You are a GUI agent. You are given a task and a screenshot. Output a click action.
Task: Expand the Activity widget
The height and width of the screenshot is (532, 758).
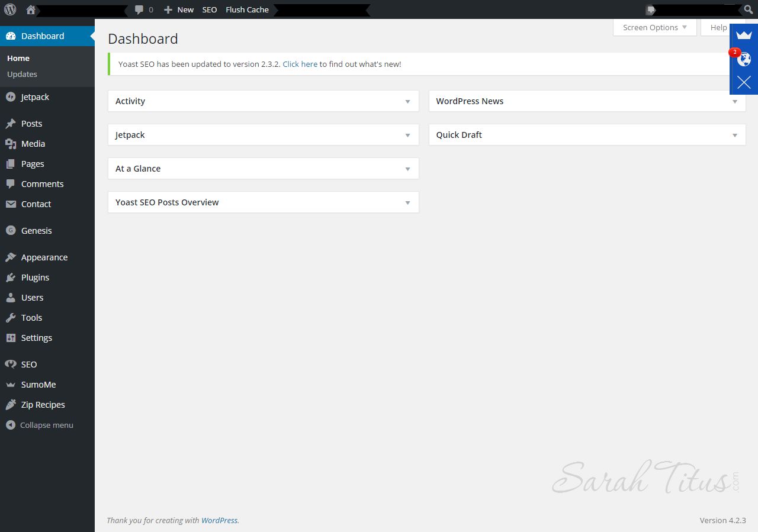pos(407,102)
